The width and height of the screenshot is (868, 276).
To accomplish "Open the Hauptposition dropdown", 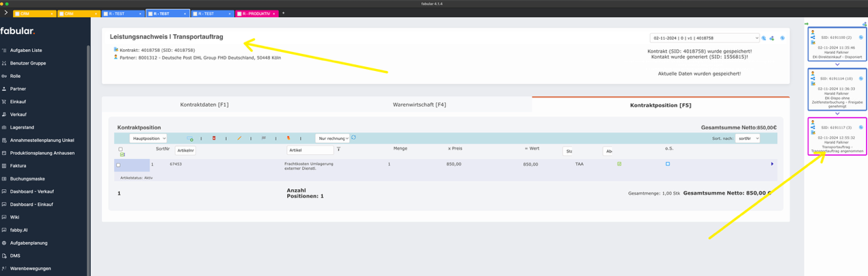I will (x=148, y=139).
